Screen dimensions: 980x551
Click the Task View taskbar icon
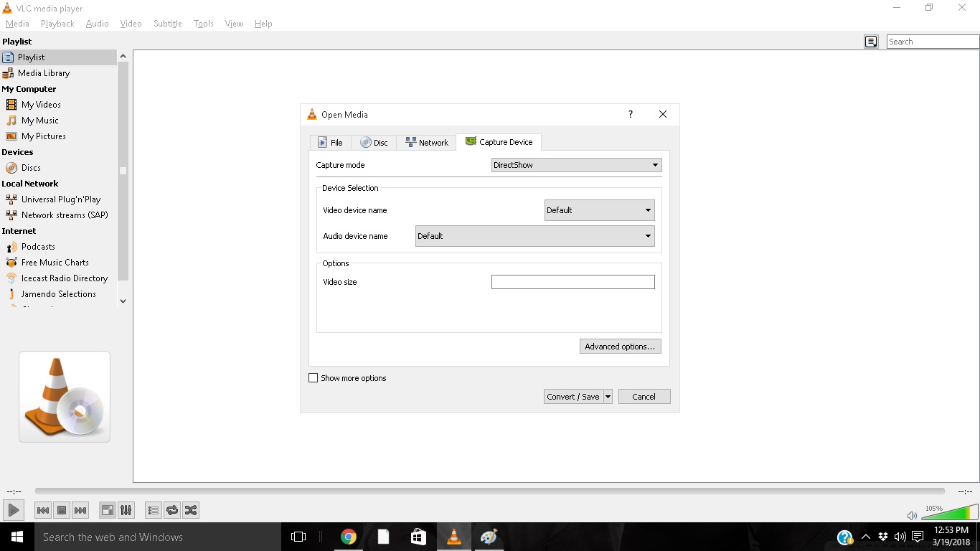298,537
